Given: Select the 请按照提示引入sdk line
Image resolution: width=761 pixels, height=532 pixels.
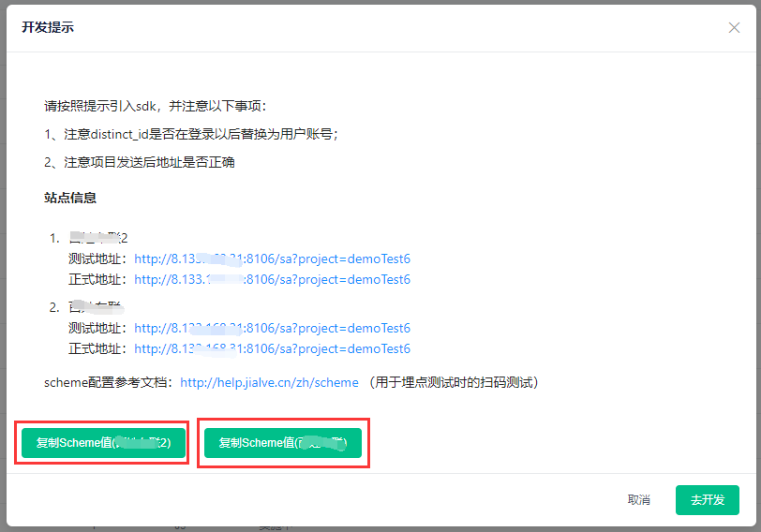Looking at the screenshot, I should [156, 106].
